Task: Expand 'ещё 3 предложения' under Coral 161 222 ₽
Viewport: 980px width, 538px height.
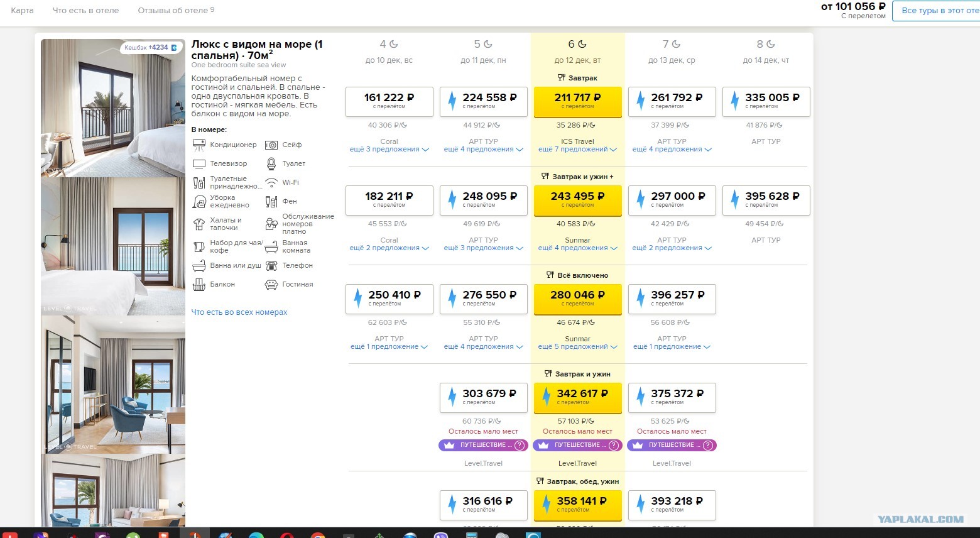Action: click(x=389, y=150)
